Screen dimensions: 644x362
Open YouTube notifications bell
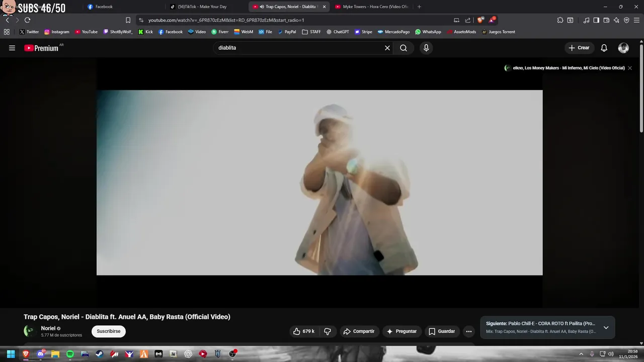(604, 48)
